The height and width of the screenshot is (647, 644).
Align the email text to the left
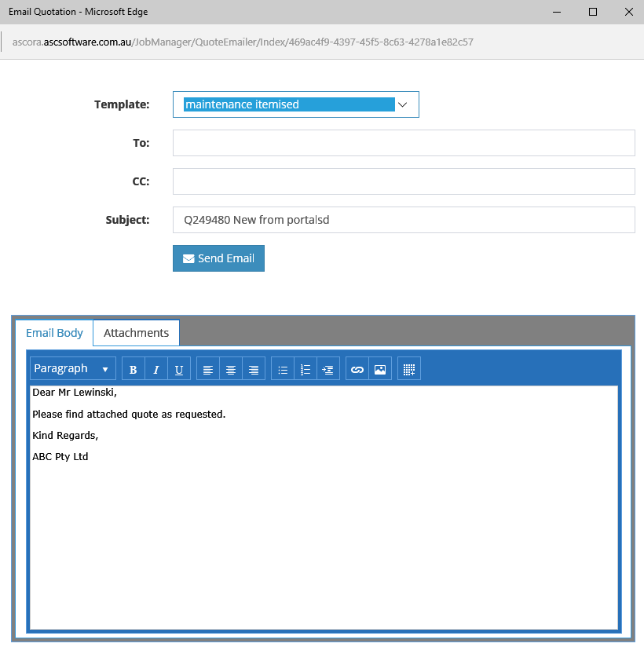coord(207,369)
